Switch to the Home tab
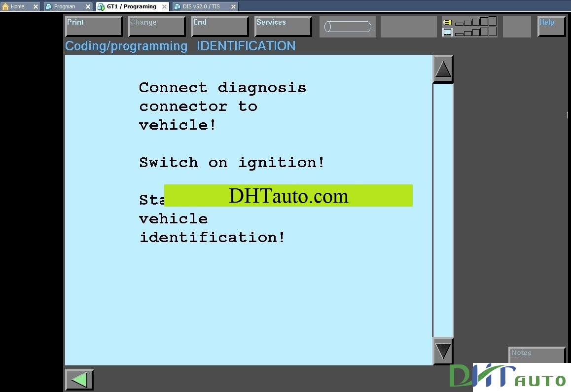This screenshot has width=571, height=392. pyautogui.click(x=20, y=6)
